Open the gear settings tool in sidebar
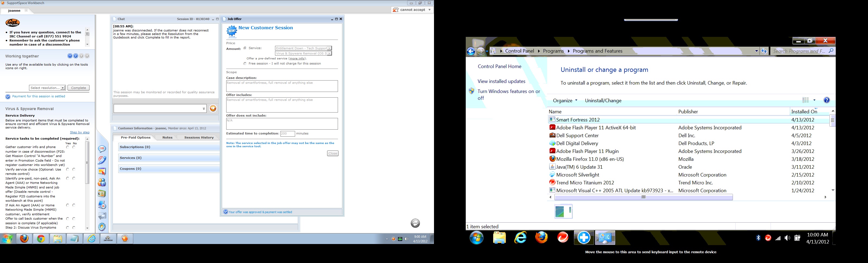Image resolution: width=868 pixels, height=263 pixels. [102, 227]
